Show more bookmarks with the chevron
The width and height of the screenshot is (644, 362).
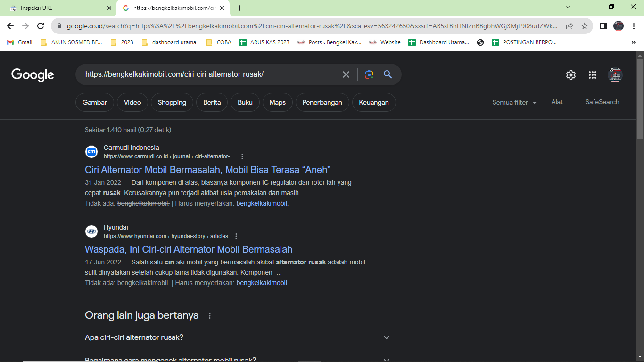tap(633, 42)
